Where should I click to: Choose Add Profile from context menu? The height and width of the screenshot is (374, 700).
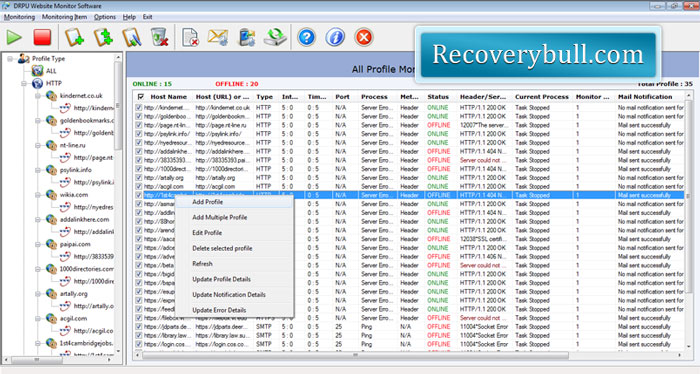click(235, 202)
